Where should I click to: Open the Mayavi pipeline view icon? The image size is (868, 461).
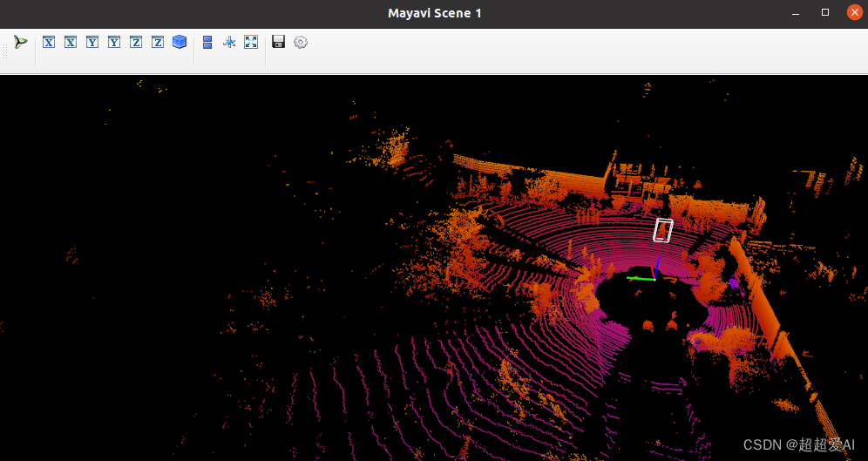[21, 42]
